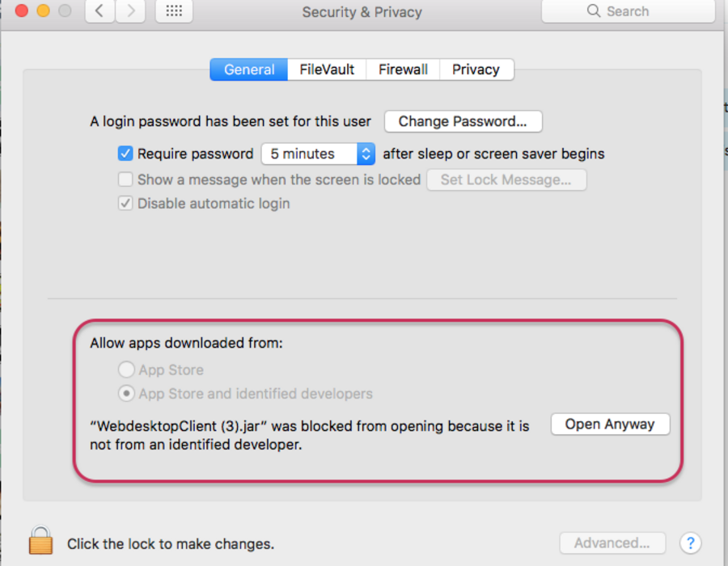
Task: Click 'Click the lock to make changes.' text
Action: [171, 543]
